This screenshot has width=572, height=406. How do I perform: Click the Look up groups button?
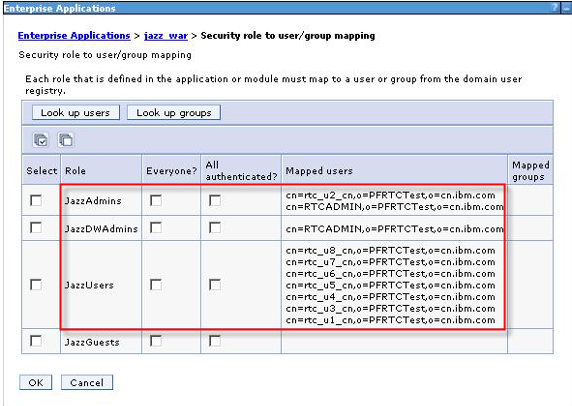pos(174,112)
